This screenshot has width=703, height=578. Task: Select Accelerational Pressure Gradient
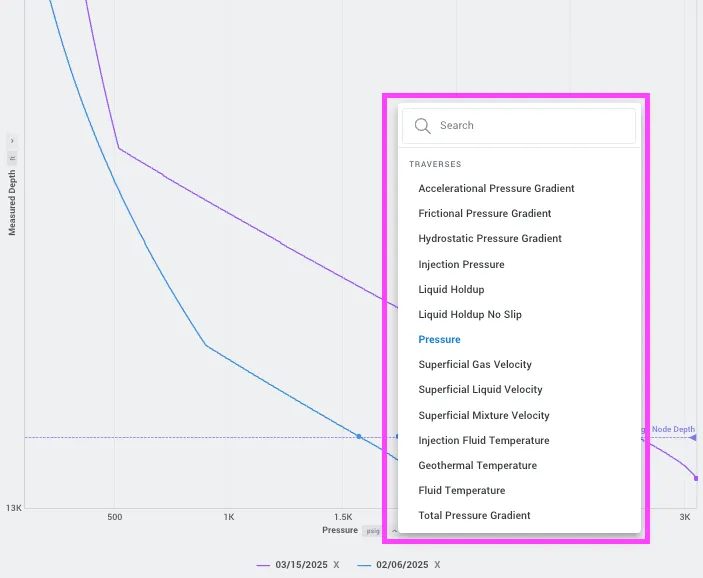[496, 188]
